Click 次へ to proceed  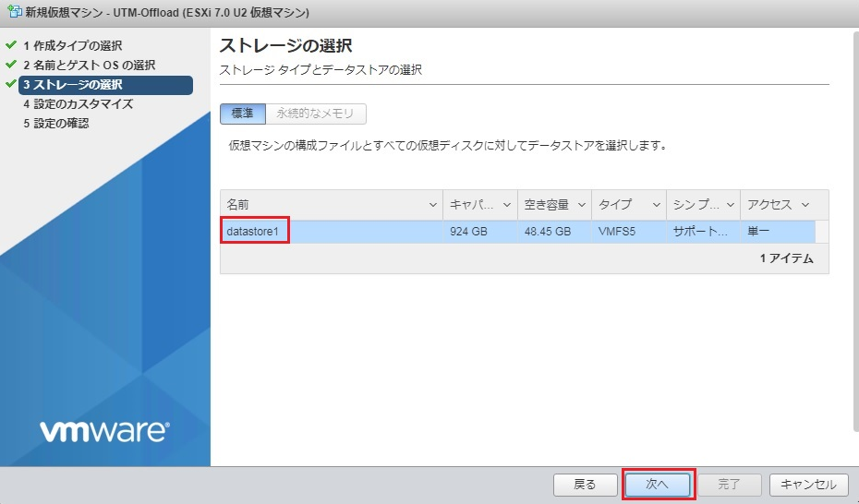(657, 485)
